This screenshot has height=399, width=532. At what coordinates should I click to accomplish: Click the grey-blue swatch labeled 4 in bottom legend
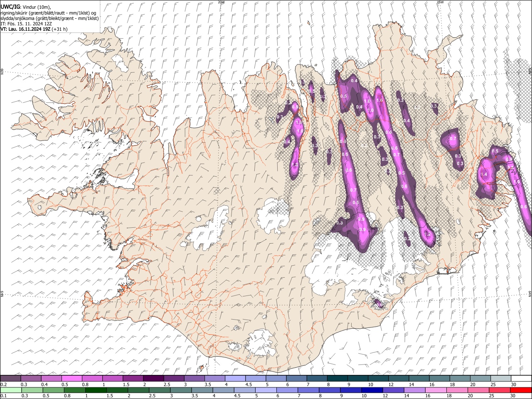[223, 390]
